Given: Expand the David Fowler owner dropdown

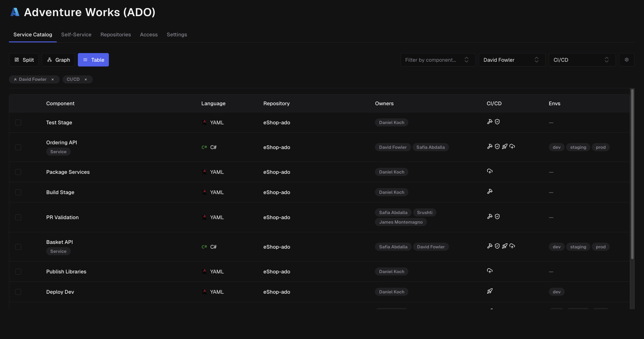Looking at the screenshot, I should click(x=512, y=60).
